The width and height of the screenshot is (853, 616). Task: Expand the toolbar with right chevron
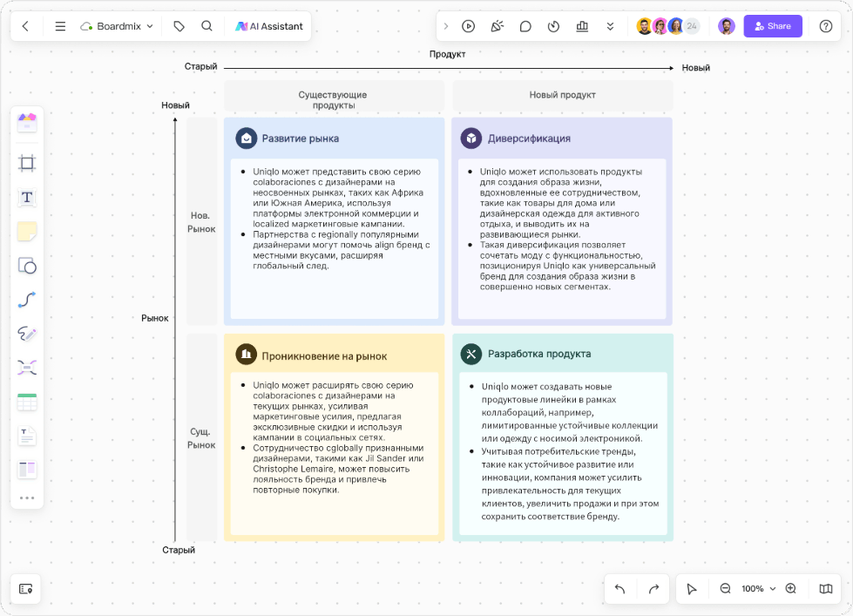coord(446,26)
